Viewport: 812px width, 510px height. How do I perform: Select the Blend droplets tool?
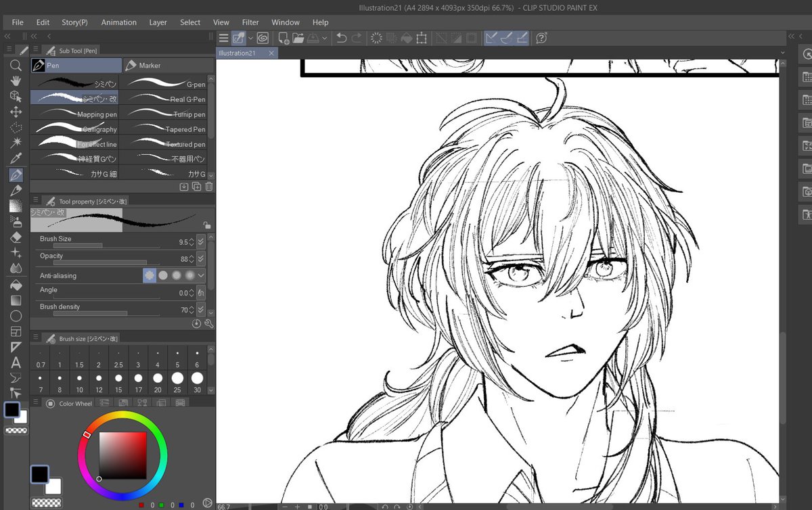[x=16, y=269]
